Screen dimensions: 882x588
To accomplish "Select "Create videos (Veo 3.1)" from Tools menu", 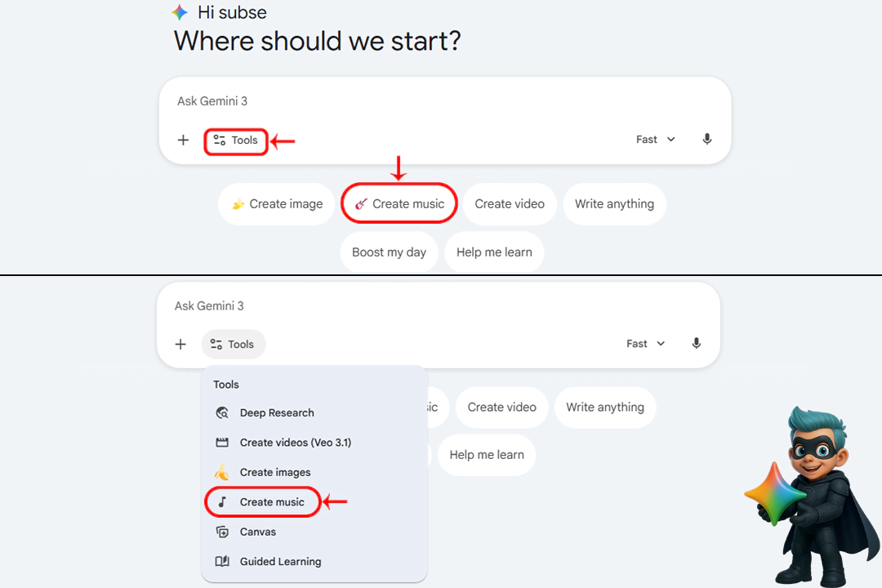I will coord(295,443).
